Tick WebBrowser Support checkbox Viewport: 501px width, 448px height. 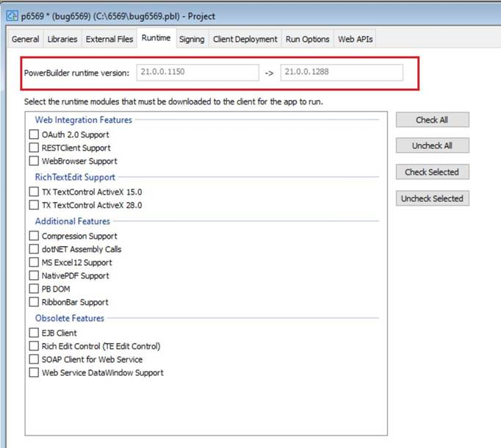point(34,161)
